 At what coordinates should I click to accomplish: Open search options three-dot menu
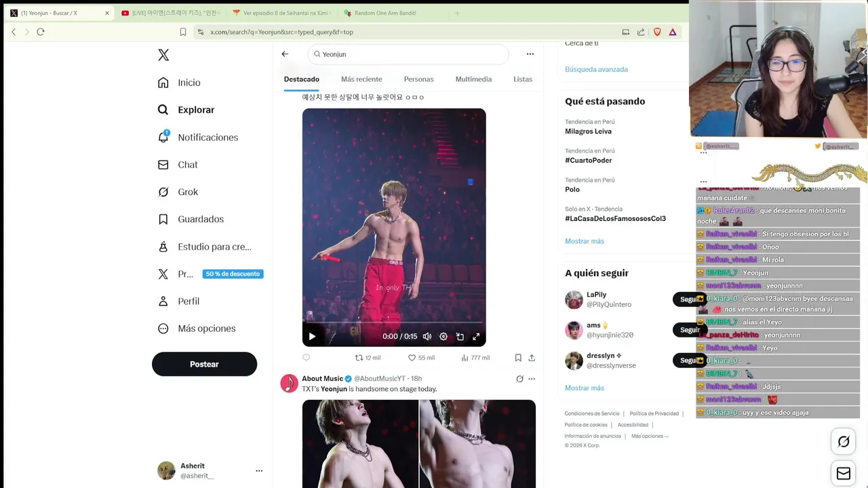pos(530,54)
